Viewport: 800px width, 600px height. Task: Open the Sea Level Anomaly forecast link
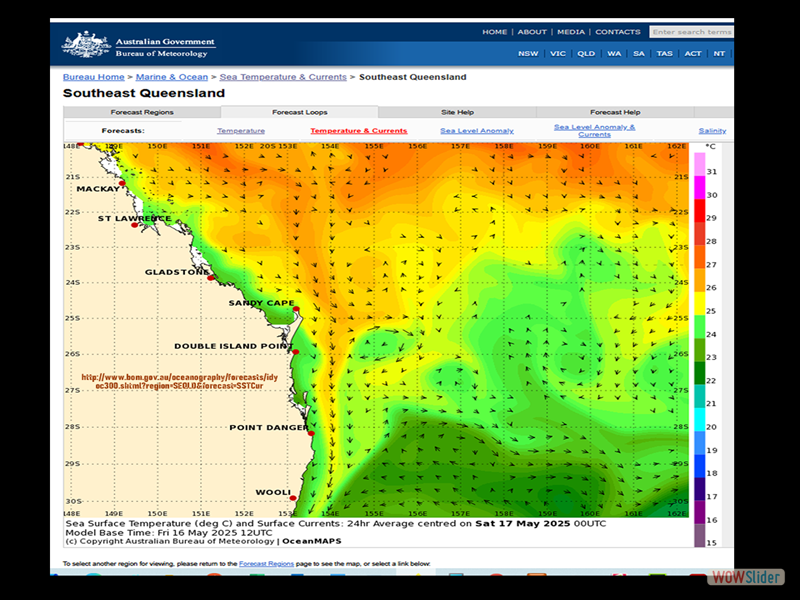pyautogui.click(x=477, y=131)
